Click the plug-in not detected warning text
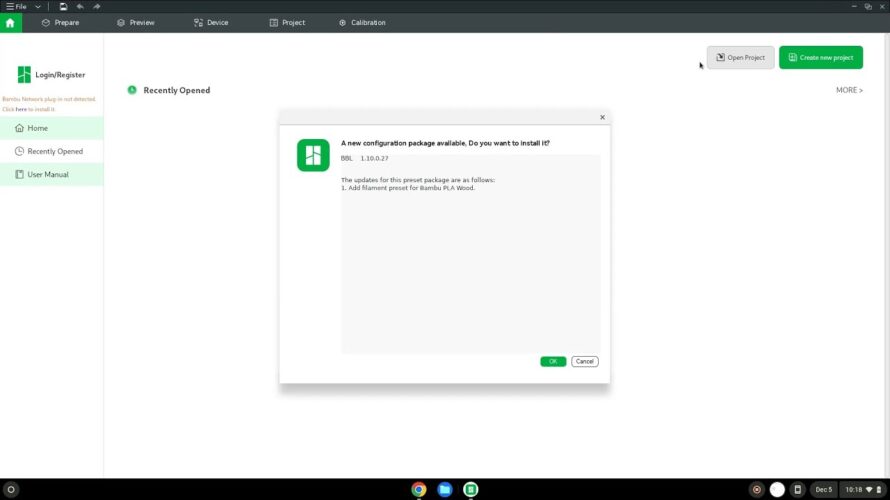Screen dimensions: 890x500 click(49, 99)
